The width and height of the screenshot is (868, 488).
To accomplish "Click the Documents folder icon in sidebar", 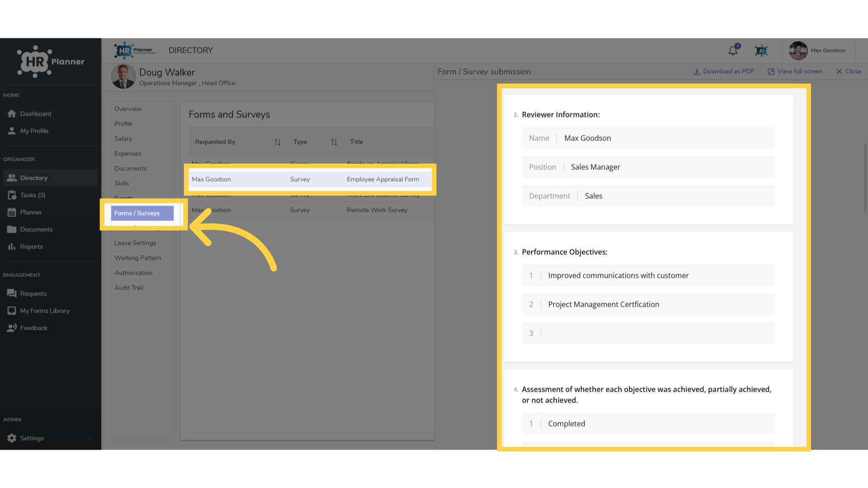I will (x=12, y=229).
